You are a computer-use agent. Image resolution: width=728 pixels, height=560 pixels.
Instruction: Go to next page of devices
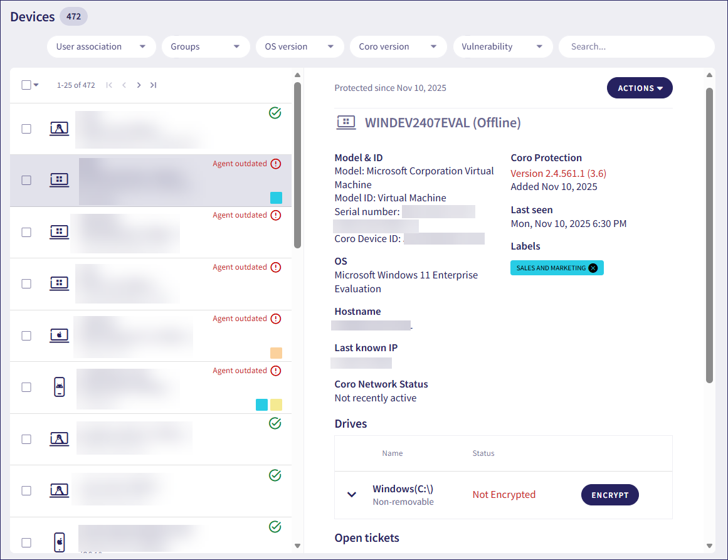click(139, 85)
